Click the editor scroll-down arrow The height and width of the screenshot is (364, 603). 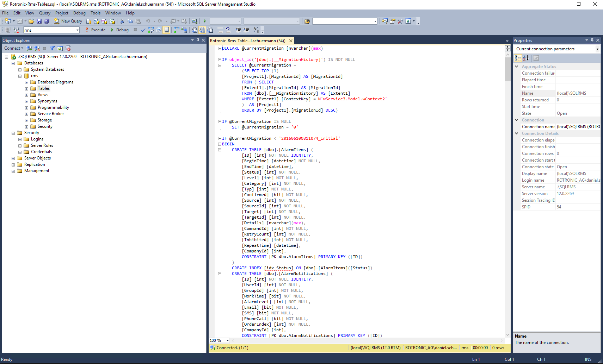[x=507, y=335]
